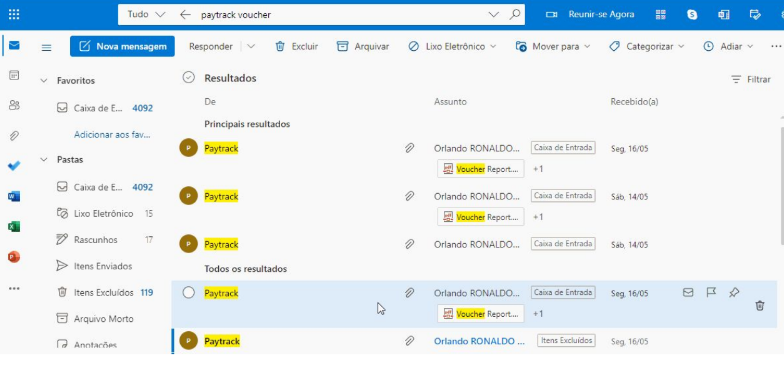Open the To Do checkmark icon
The width and height of the screenshot is (784, 365).
[x=14, y=166]
